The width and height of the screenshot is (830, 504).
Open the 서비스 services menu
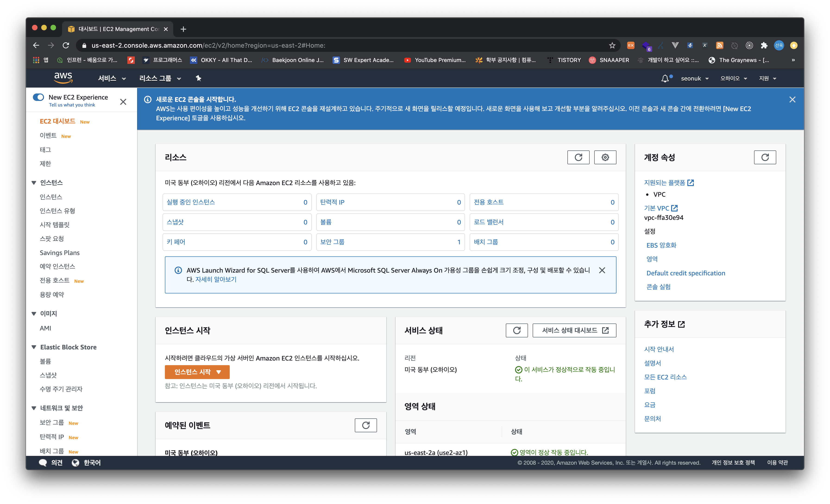[111, 78]
